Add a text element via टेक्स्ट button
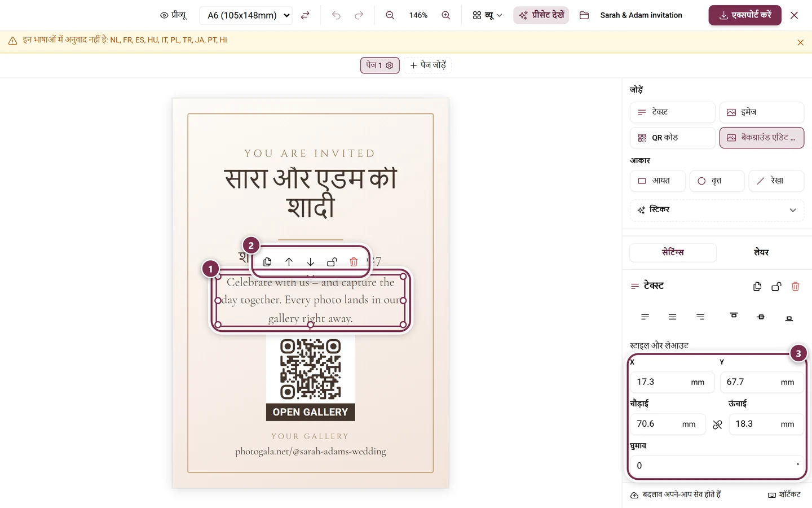This screenshot has height=508, width=812. (x=672, y=112)
